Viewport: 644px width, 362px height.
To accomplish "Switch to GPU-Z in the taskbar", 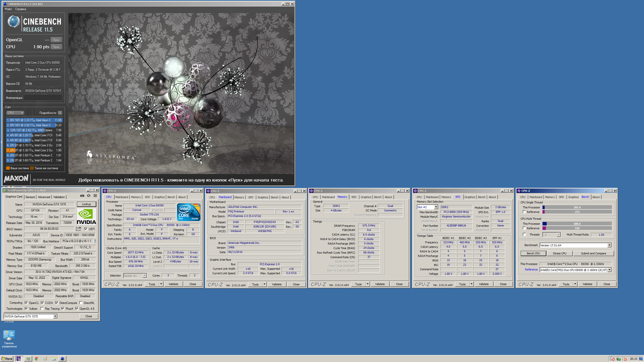I will click(28, 359).
